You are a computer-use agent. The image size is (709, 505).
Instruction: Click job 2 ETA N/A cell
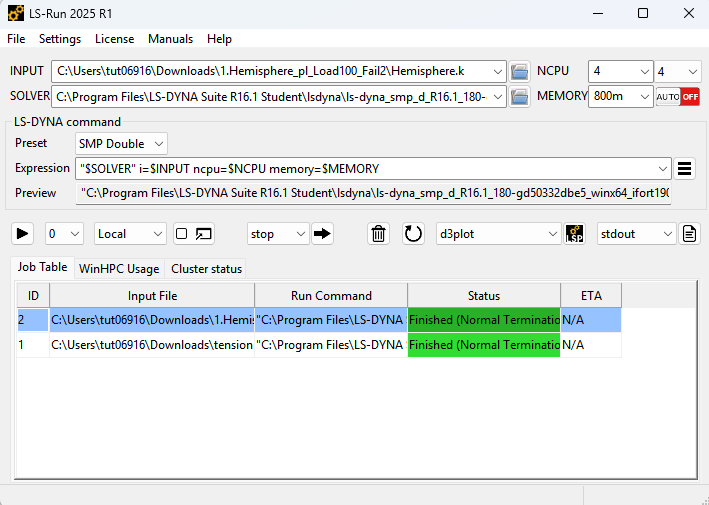click(591, 320)
